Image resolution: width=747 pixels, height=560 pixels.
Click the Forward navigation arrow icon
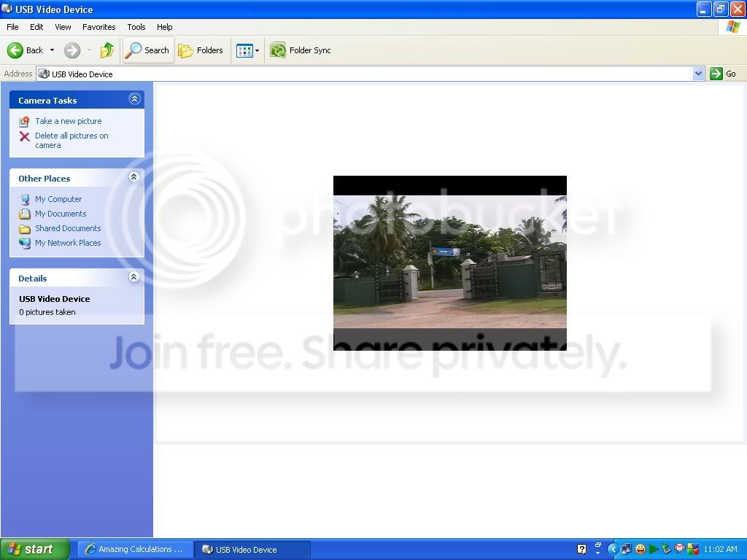tap(72, 50)
